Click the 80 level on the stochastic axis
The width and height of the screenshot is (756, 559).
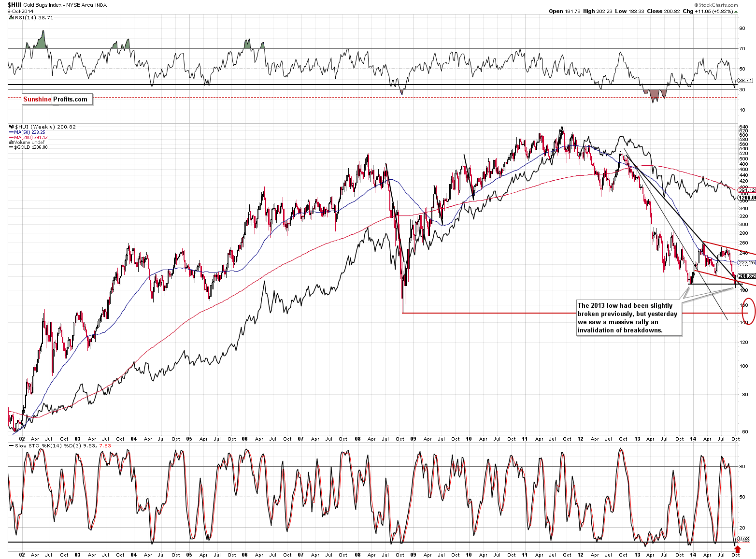(x=742, y=466)
